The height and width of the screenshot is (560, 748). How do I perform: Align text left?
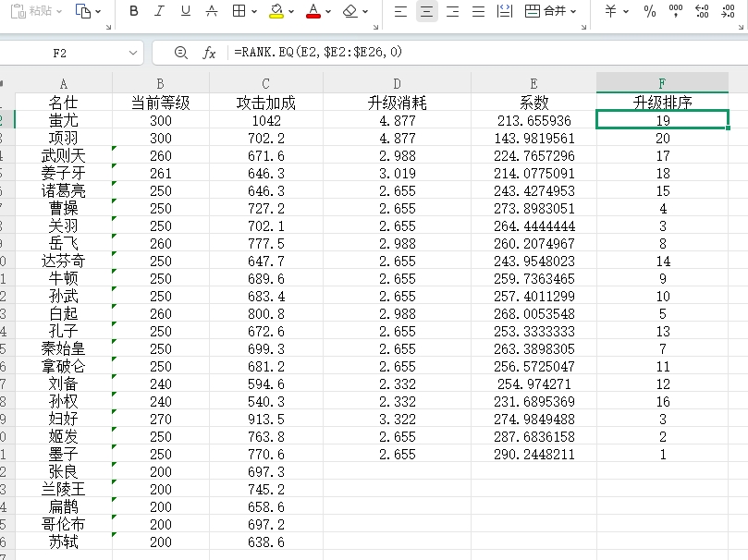pos(400,11)
